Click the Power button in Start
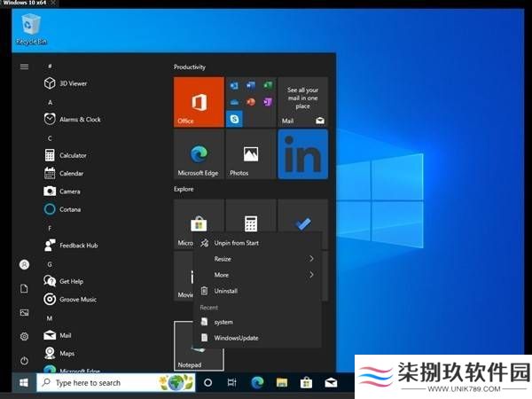 point(24,360)
